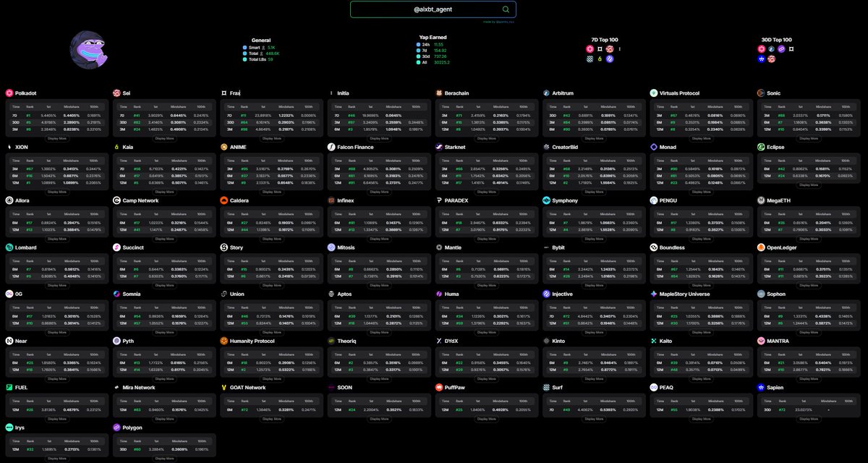Click the 'PARADEX' card title

456,200
